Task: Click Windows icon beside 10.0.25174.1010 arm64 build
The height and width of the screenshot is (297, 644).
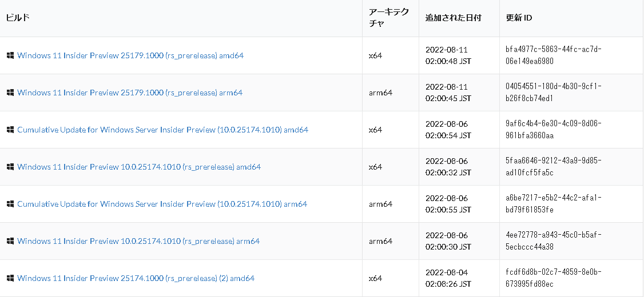Action: point(10,241)
